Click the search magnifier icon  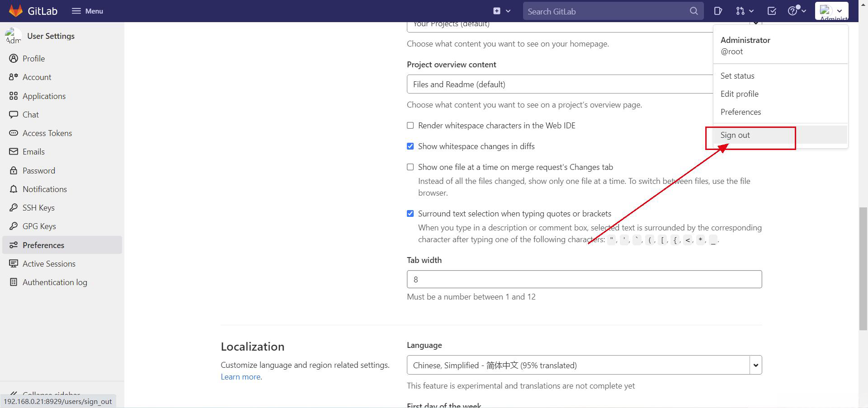pos(693,11)
